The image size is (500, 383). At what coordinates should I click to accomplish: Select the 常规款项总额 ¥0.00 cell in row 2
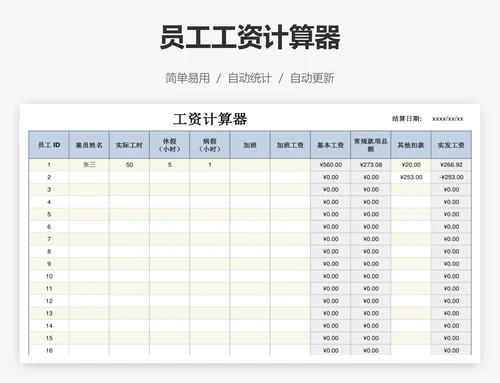tap(371, 177)
